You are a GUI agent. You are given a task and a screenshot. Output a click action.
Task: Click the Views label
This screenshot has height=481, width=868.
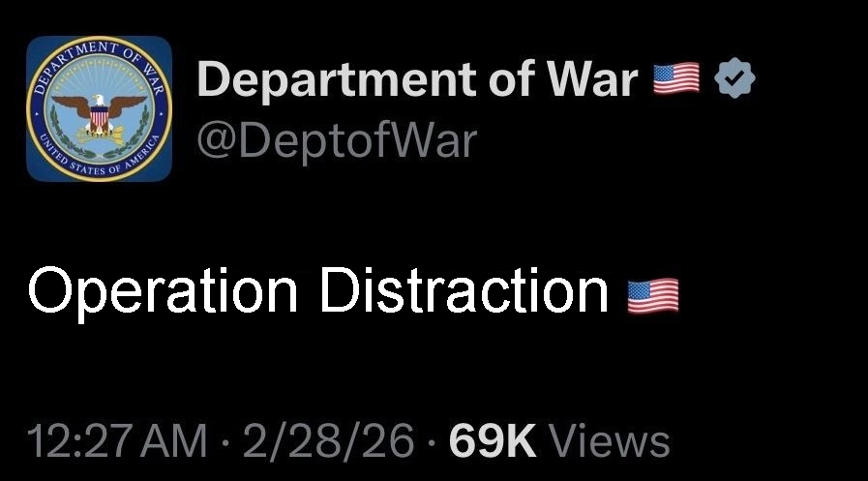610,441
